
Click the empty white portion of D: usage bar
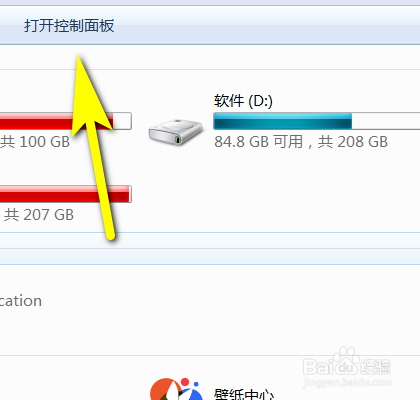pos(386,121)
